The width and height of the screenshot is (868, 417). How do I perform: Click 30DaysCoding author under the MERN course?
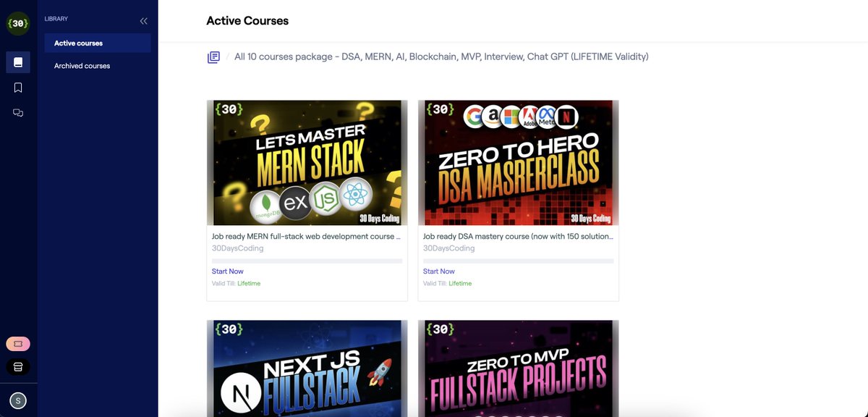(237, 248)
